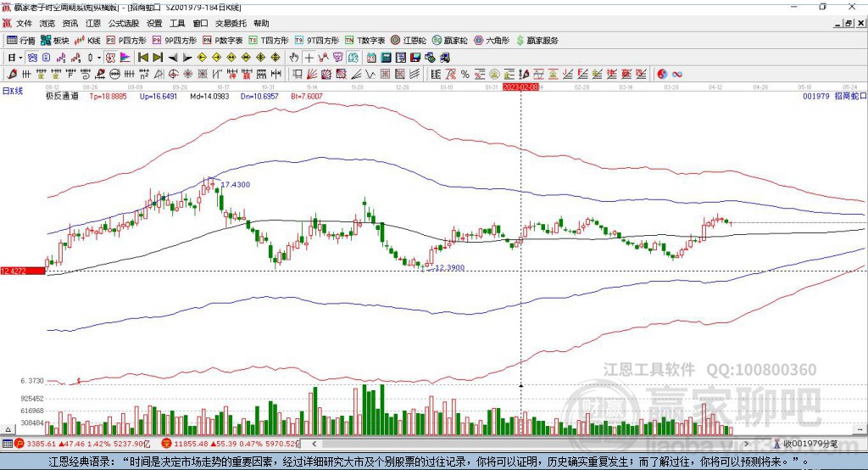
Task: Select the red pencil drawing tool
Action: coord(12,75)
